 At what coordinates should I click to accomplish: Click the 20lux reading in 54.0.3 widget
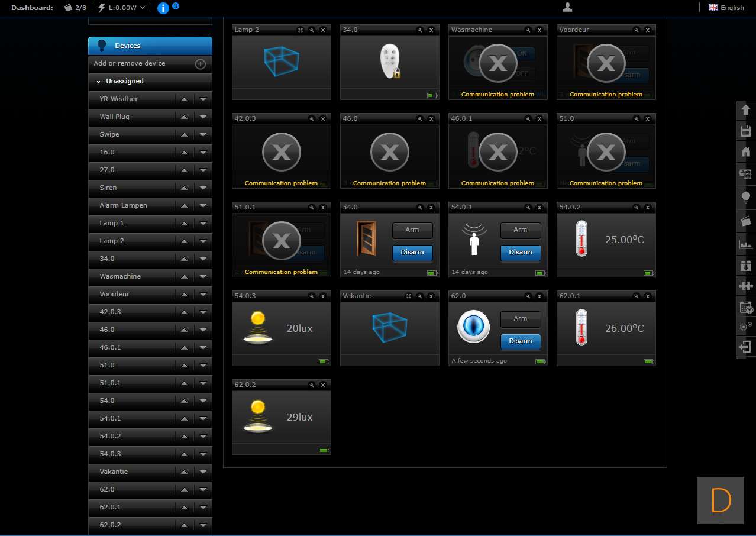299,328
